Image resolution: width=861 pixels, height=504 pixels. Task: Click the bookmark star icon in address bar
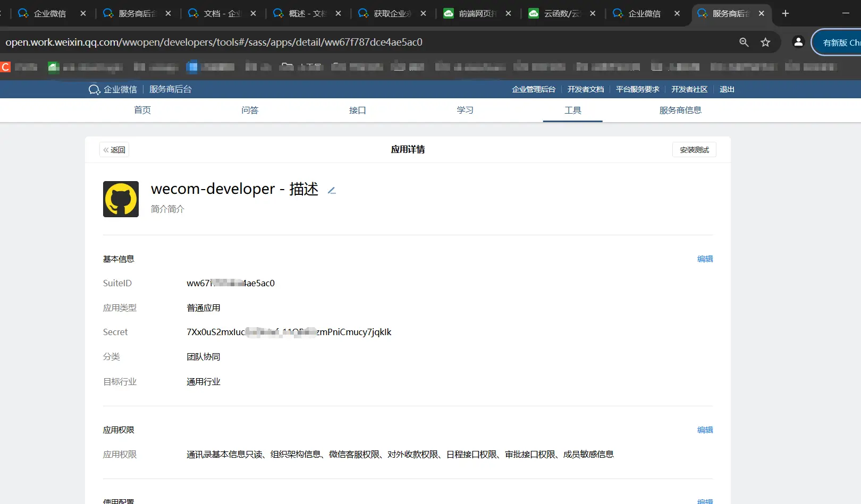[765, 42]
